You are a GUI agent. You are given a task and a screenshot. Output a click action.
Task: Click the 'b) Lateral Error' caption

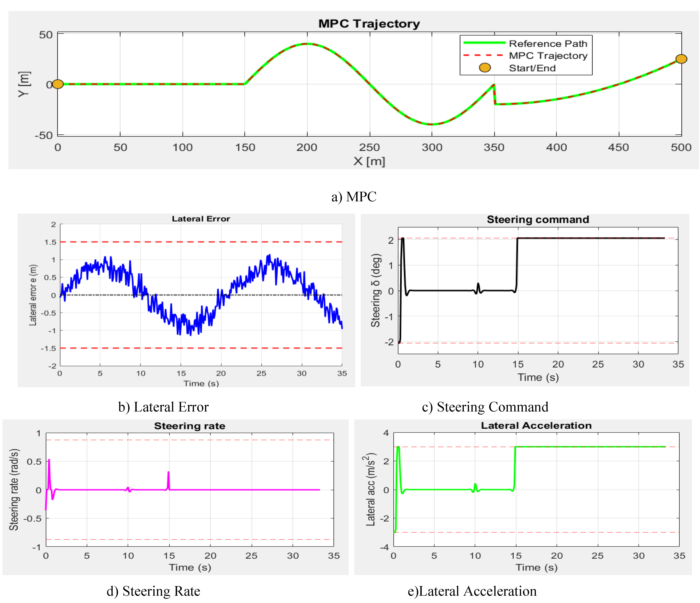coord(164,407)
